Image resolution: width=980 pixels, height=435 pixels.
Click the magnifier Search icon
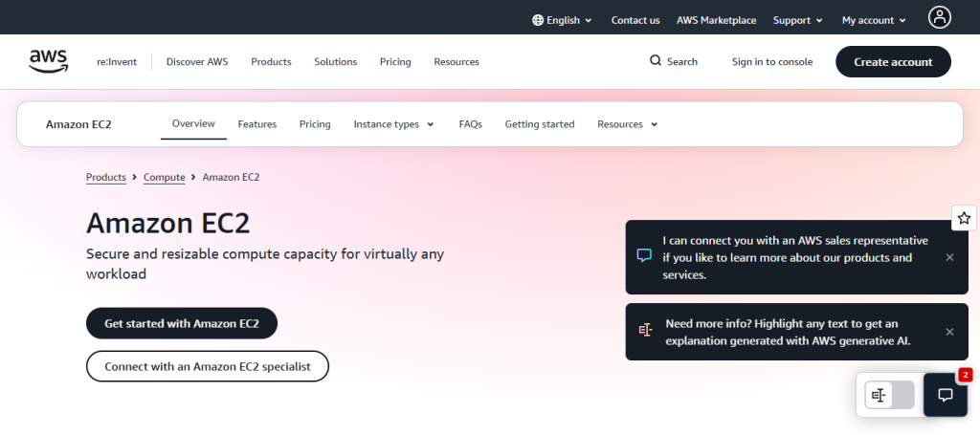(x=655, y=60)
